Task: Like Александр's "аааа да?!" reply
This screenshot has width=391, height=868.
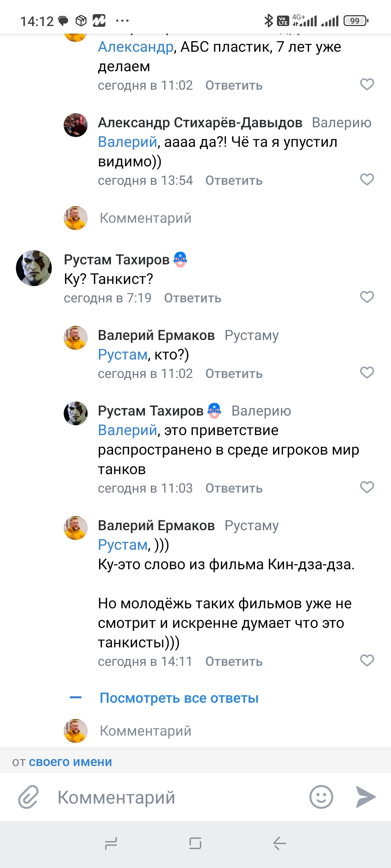Action: (x=367, y=179)
